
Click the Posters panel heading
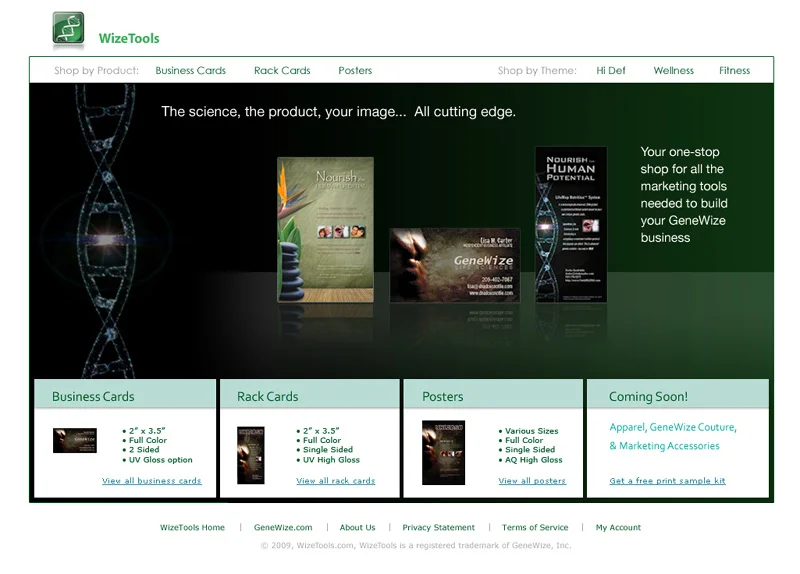tap(442, 396)
